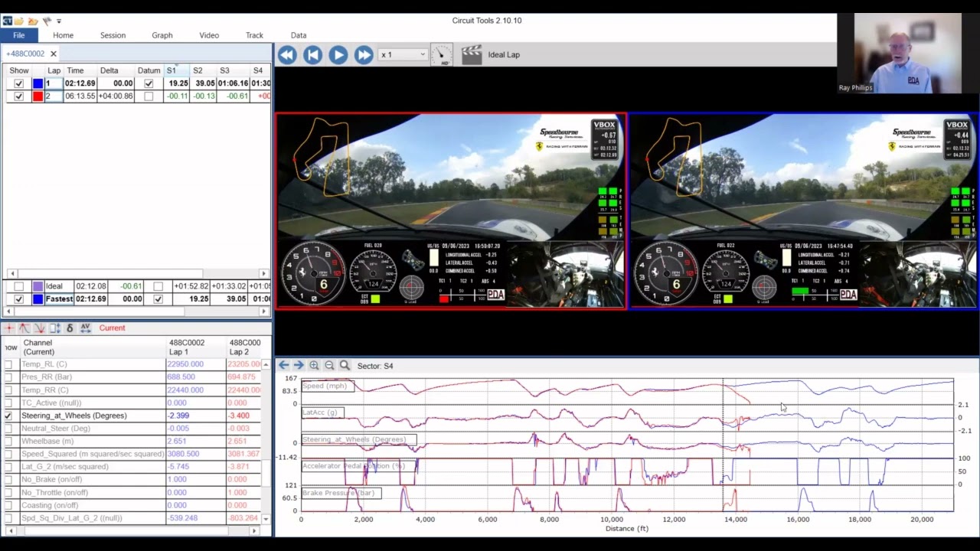This screenshot has height=551, width=980.
Task: Click the red minimum valley icon
Action: click(40, 328)
